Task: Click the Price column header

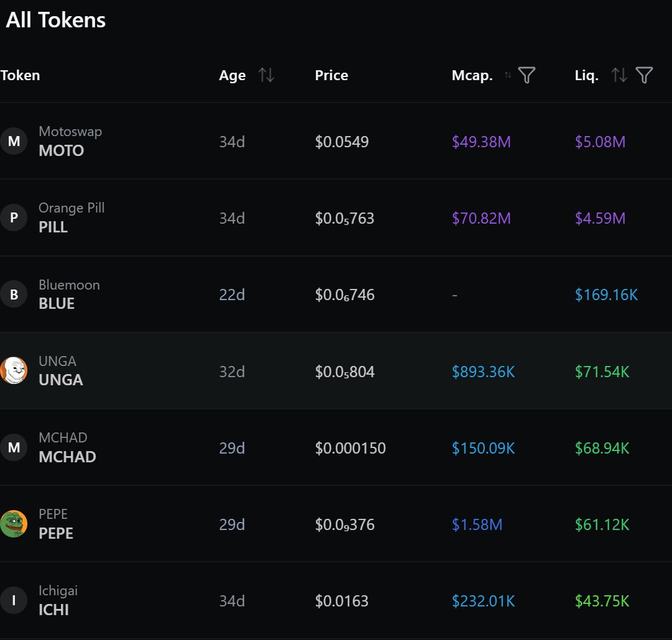Action: pyautogui.click(x=331, y=75)
